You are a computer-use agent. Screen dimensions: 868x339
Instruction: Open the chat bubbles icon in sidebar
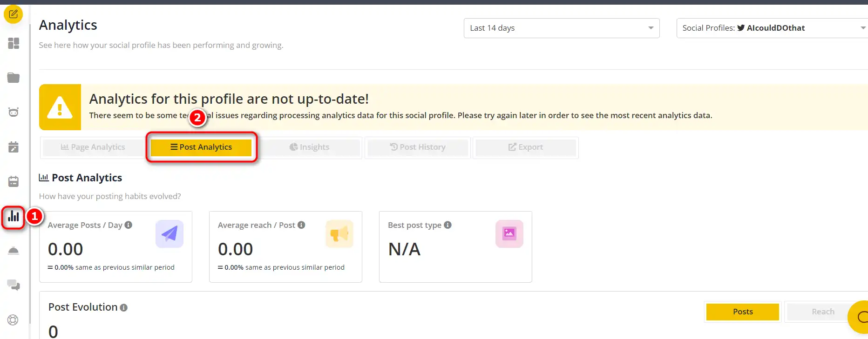14,285
